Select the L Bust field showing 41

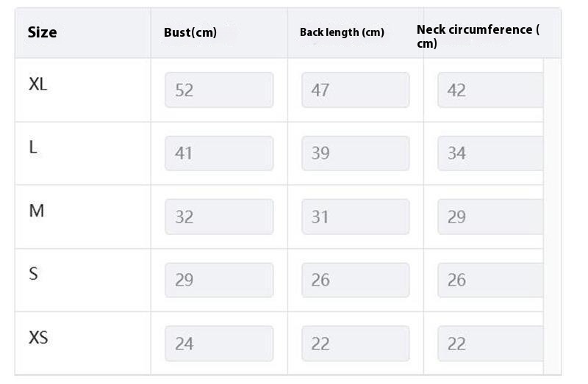pos(219,153)
